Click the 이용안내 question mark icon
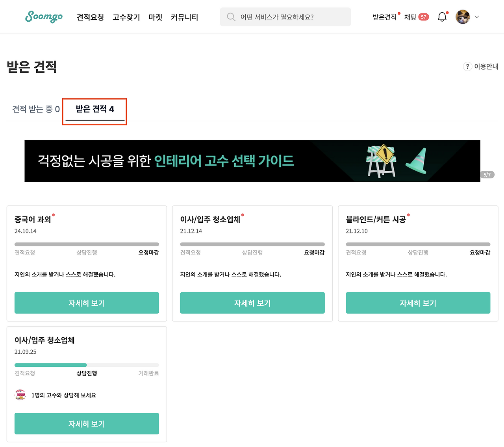504x447 pixels. (467, 66)
